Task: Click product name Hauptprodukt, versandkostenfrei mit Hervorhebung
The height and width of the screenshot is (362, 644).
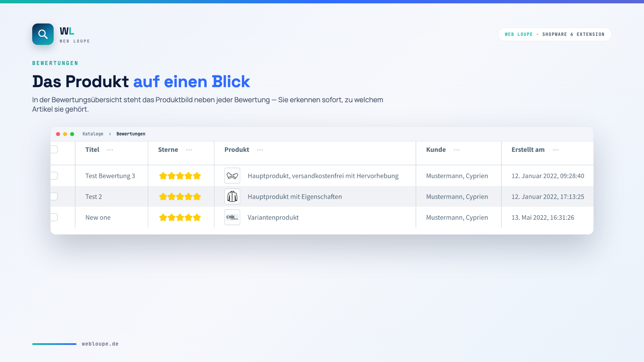Action: 323,176
